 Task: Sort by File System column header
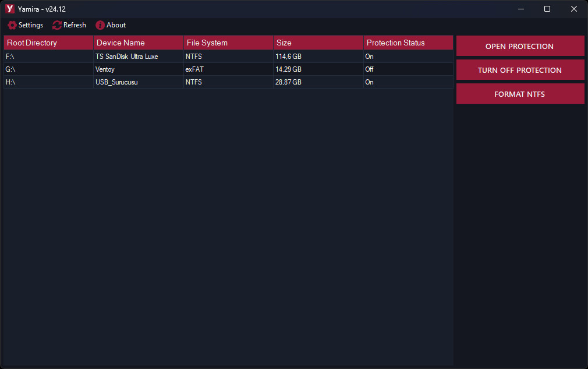tap(228, 43)
